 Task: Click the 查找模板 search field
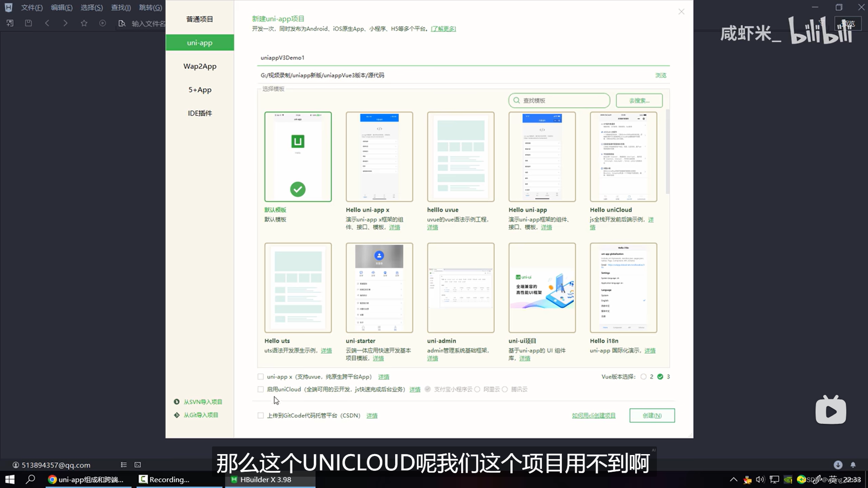(x=559, y=100)
